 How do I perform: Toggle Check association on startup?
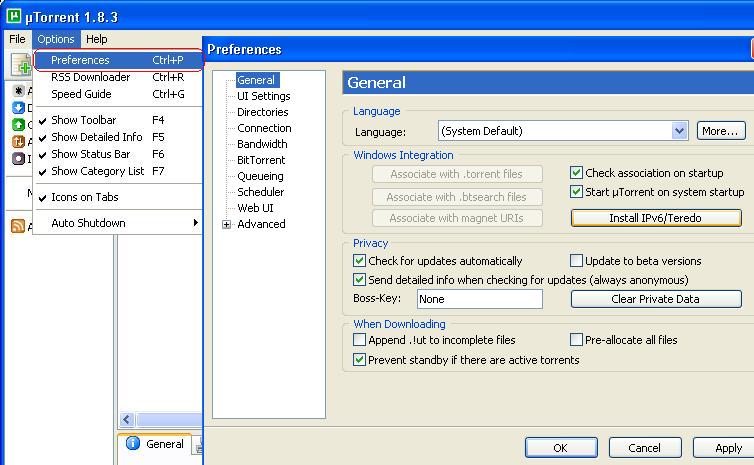tap(576, 173)
